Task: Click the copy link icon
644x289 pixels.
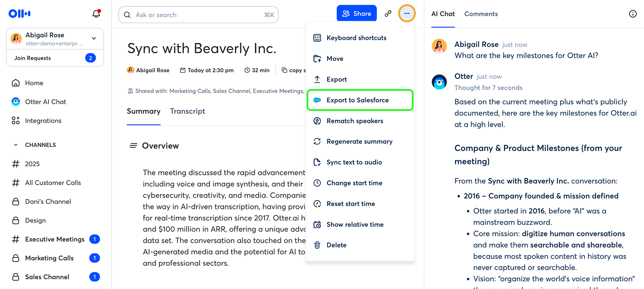Action: pyautogui.click(x=388, y=14)
